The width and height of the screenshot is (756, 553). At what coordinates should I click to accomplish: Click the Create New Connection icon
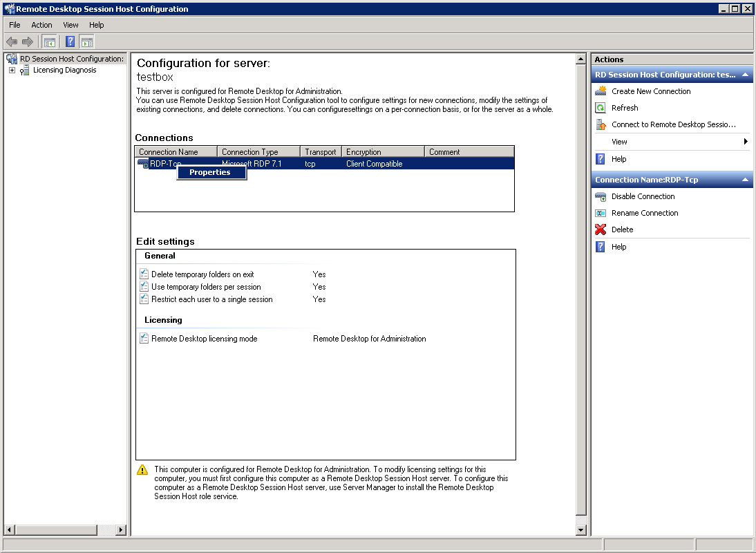coord(601,91)
